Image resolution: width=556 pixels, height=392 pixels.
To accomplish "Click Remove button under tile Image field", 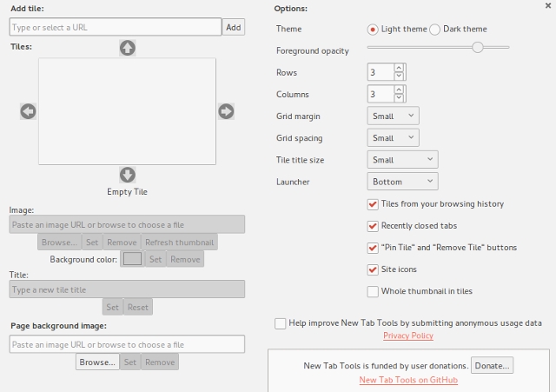I will coord(122,243).
